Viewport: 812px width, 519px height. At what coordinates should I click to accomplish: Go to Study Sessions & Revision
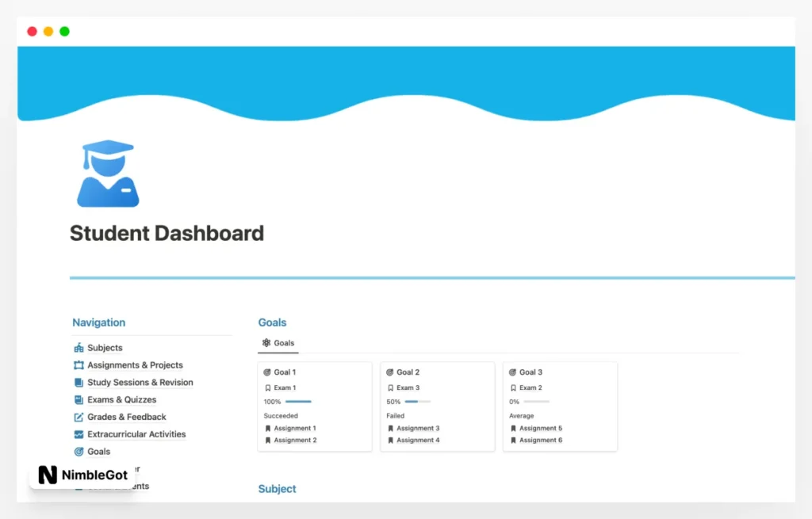point(140,383)
